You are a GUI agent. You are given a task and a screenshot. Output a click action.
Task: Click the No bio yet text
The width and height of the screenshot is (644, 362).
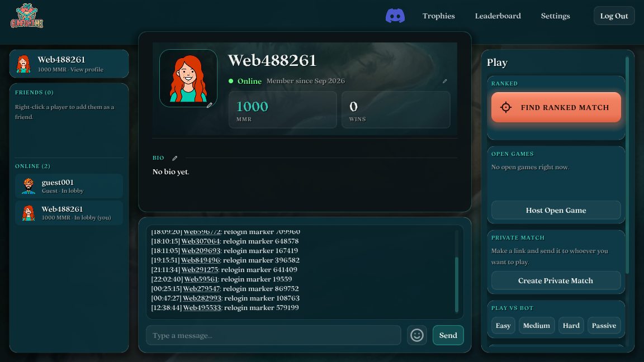(171, 172)
